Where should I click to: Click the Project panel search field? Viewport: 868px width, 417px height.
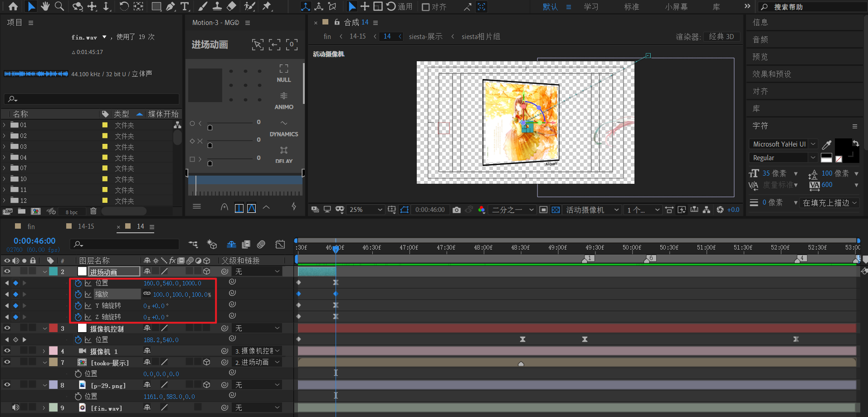[x=91, y=99]
